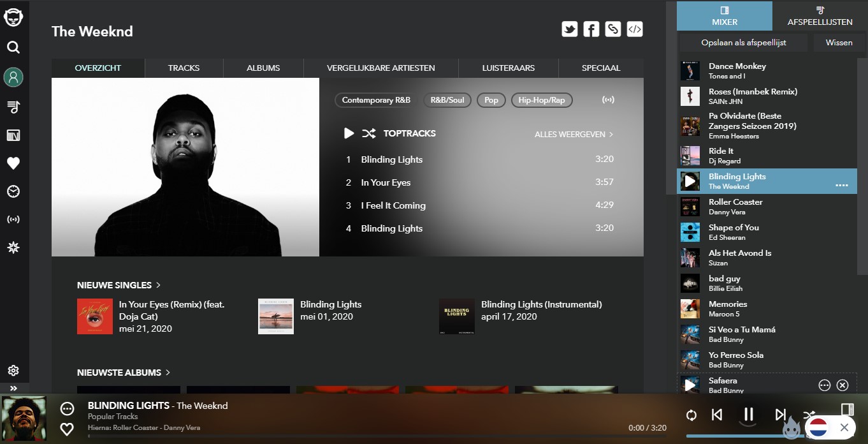This screenshot has width=868, height=444.
Task: Select the R&B/Soul genre tag
Action: click(447, 100)
